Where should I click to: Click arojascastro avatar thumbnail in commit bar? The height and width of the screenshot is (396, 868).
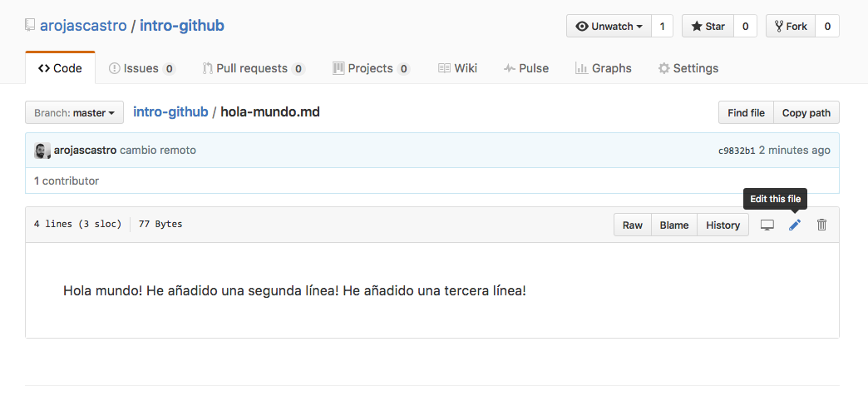click(42, 151)
